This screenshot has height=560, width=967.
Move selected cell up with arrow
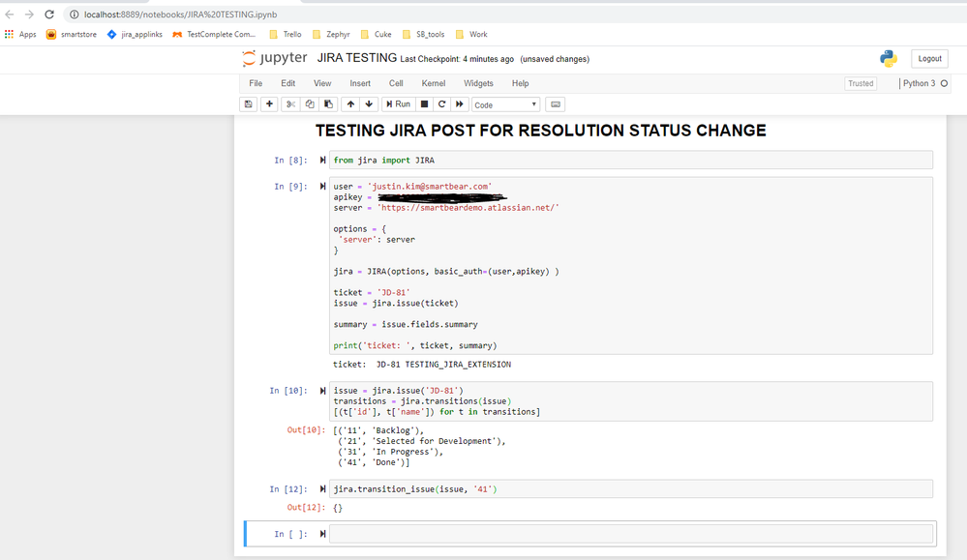click(350, 104)
